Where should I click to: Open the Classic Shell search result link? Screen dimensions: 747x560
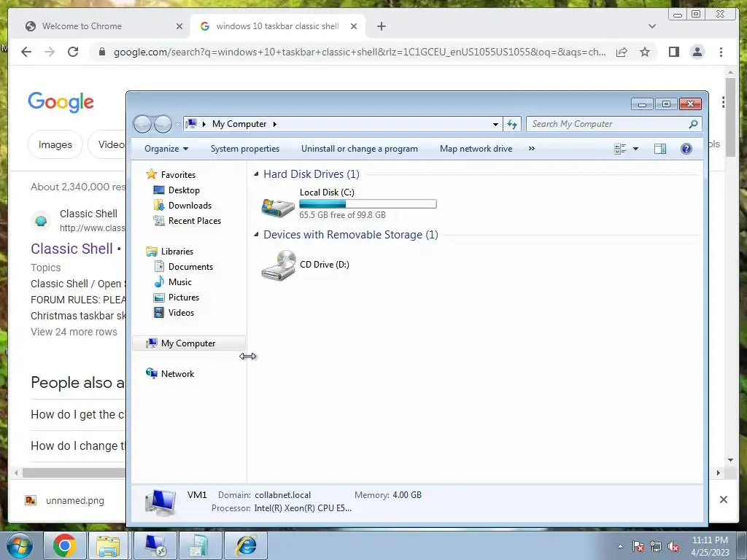pos(72,249)
